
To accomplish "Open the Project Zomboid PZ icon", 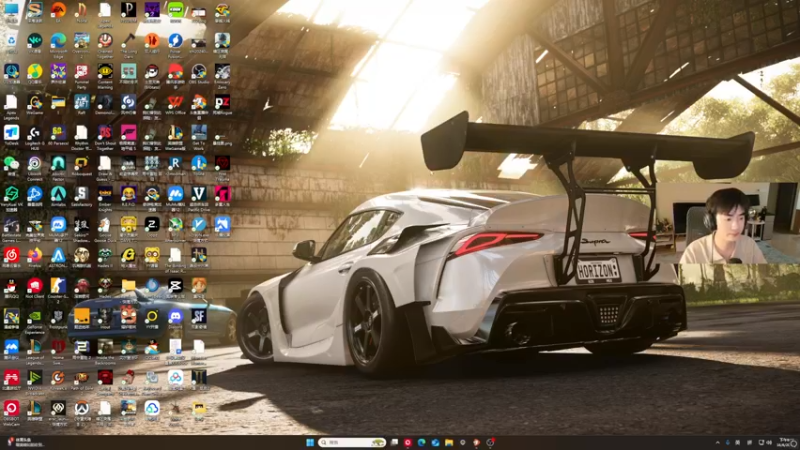I will [x=222, y=102].
